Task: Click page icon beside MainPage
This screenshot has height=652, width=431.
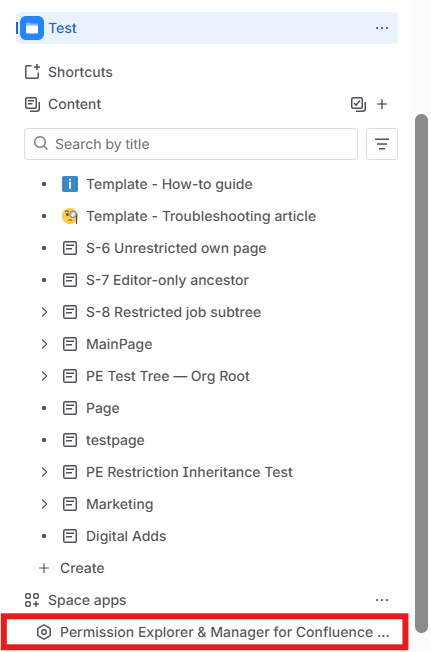Action: (70, 344)
